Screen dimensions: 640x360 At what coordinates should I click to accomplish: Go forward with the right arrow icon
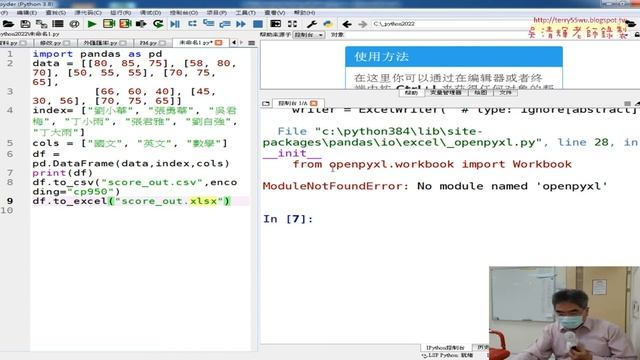click(x=362, y=24)
